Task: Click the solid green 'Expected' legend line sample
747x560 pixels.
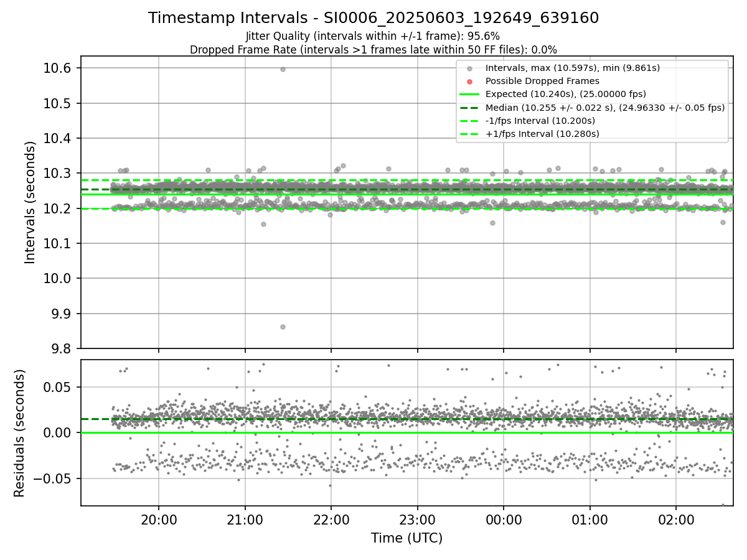Action: (x=470, y=95)
